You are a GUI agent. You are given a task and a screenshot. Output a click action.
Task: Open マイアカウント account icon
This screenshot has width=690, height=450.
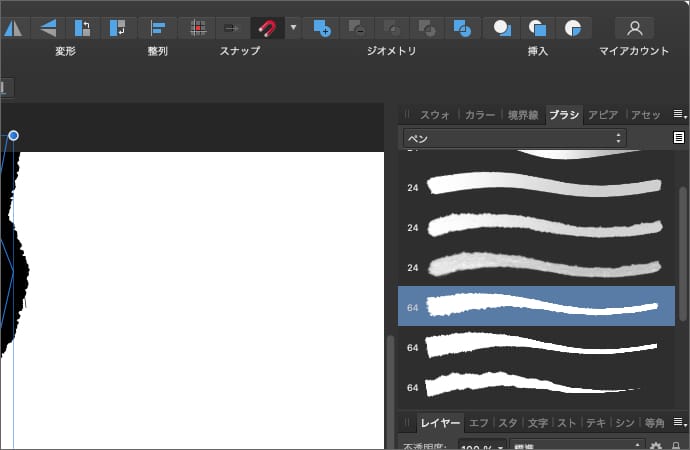(634, 27)
